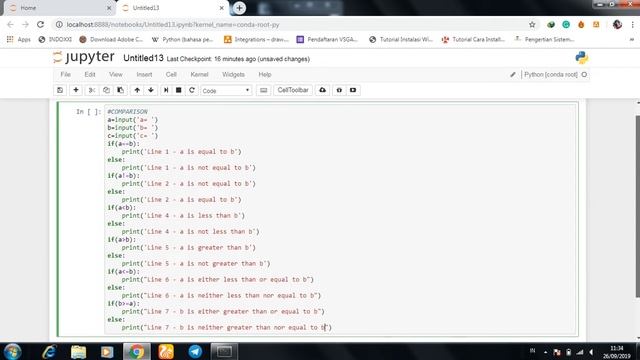Show hidden tray icons with the up arrow
640x360 pixels.
(545, 352)
